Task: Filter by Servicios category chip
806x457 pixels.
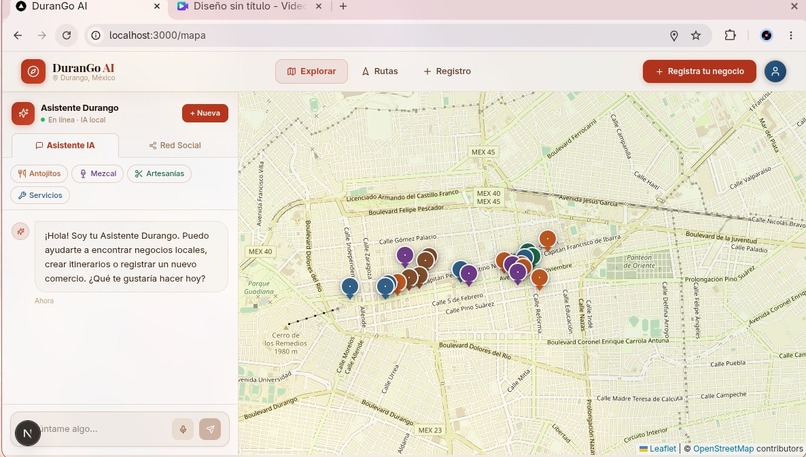Action: pos(40,195)
